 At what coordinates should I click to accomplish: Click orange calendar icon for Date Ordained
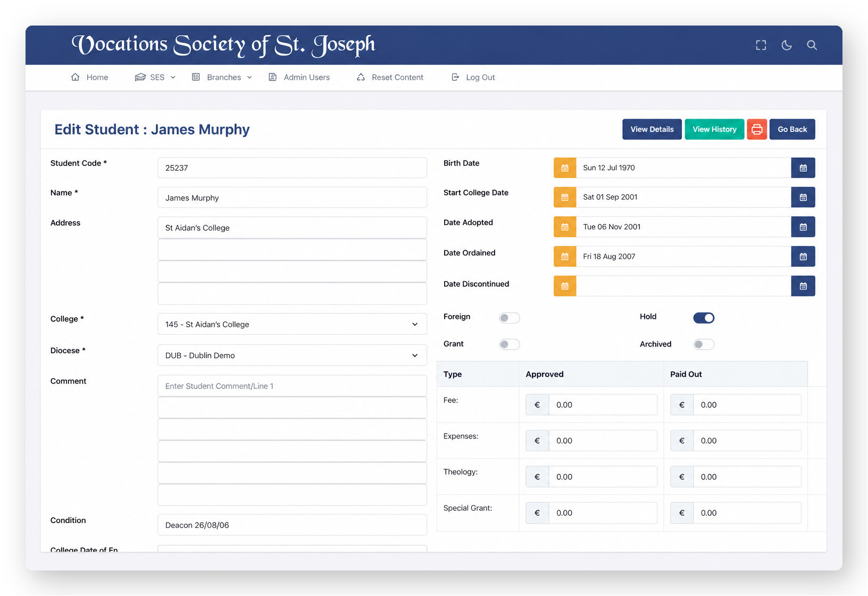click(x=565, y=256)
